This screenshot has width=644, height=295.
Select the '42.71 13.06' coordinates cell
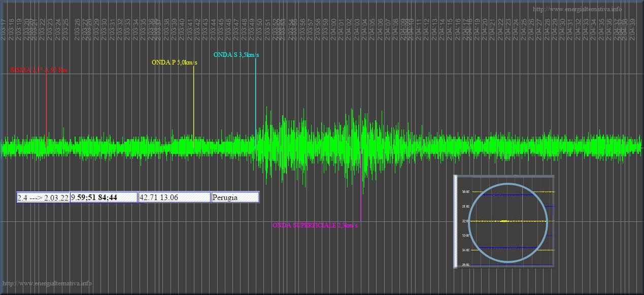coord(175,198)
